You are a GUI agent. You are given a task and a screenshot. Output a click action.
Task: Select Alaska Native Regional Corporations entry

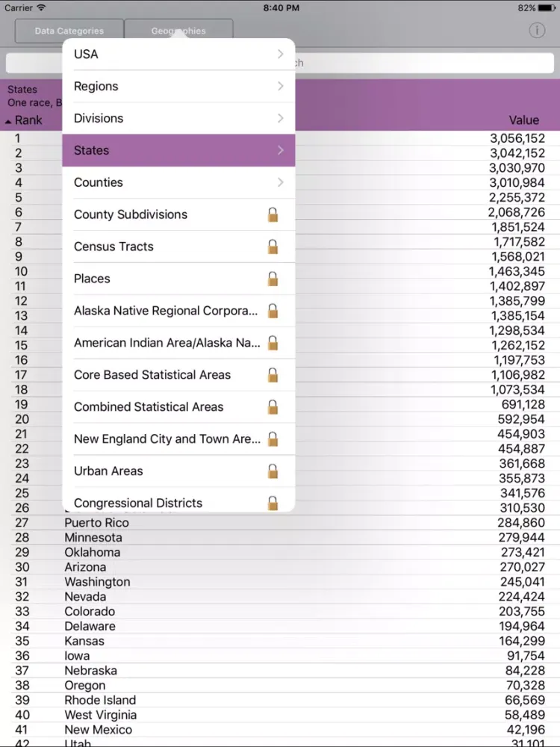(166, 311)
